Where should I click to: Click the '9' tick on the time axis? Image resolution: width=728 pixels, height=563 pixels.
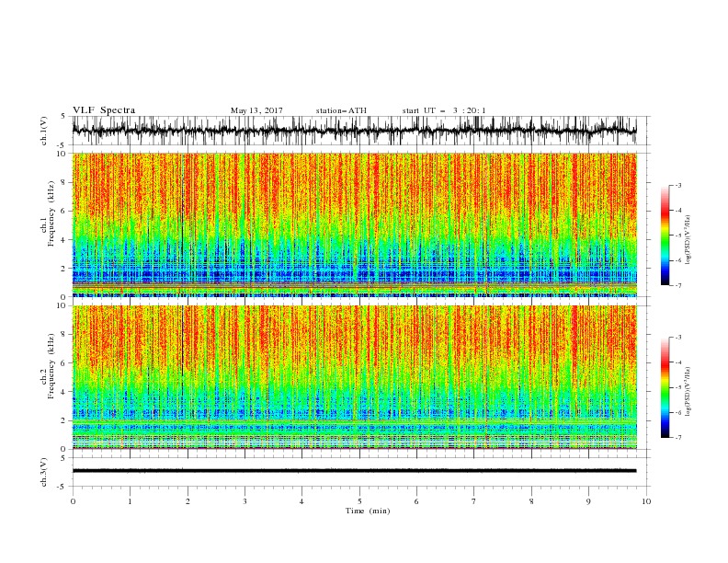pos(588,501)
